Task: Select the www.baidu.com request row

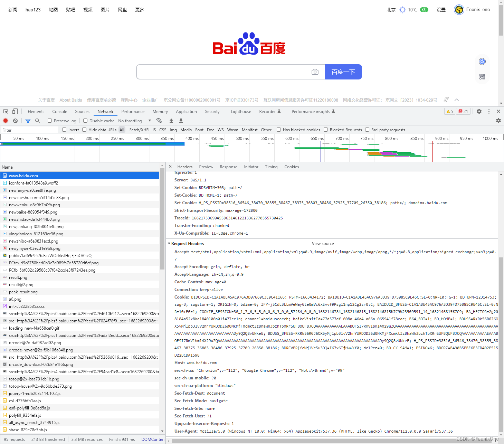Action: point(80,176)
